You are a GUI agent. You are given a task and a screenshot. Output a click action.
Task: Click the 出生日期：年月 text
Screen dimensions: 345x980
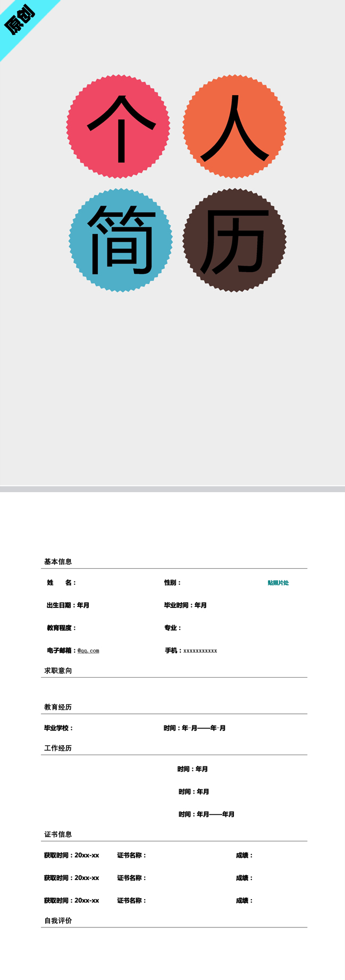(68, 605)
